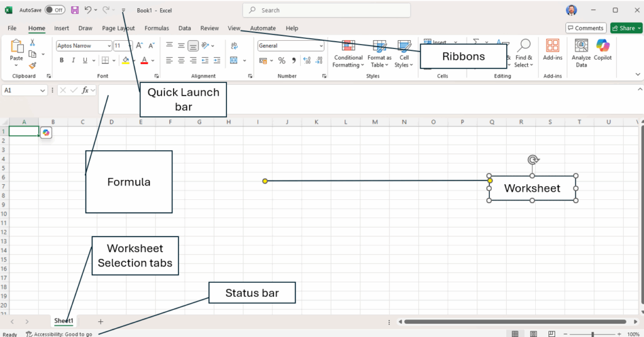Apply Percent Style with % icon

pos(282,61)
